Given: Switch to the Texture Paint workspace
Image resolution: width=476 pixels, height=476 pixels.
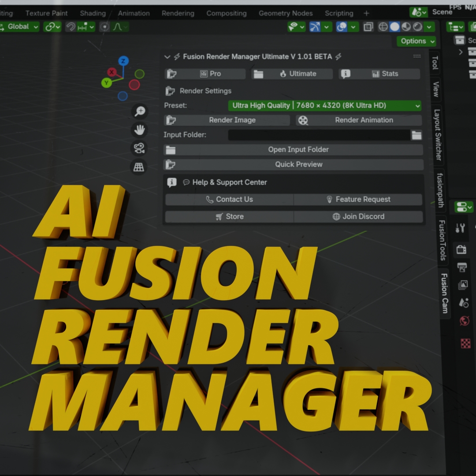Looking at the screenshot, I should pos(46,13).
